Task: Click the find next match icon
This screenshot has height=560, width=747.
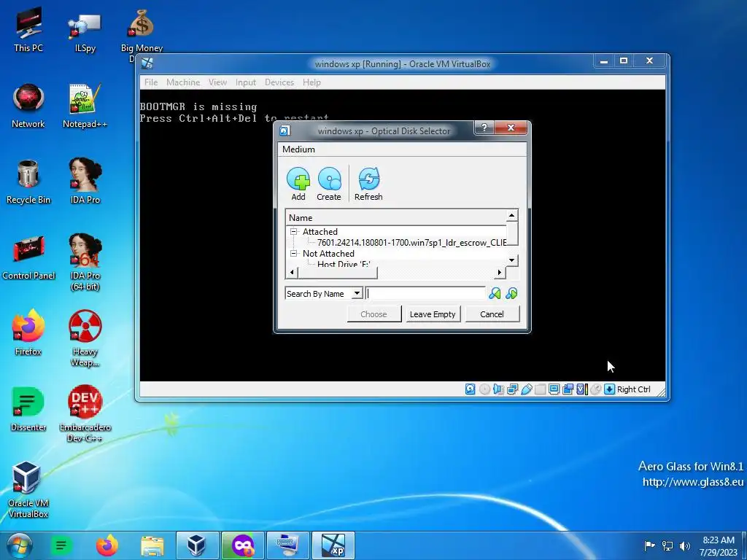Action: pos(511,293)
